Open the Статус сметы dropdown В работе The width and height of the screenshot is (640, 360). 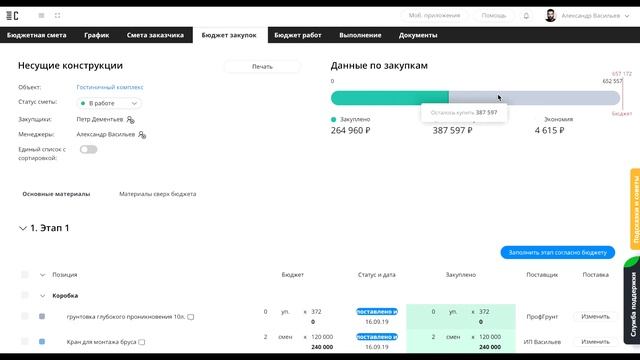pyautogui.click(x=109, y=103)
